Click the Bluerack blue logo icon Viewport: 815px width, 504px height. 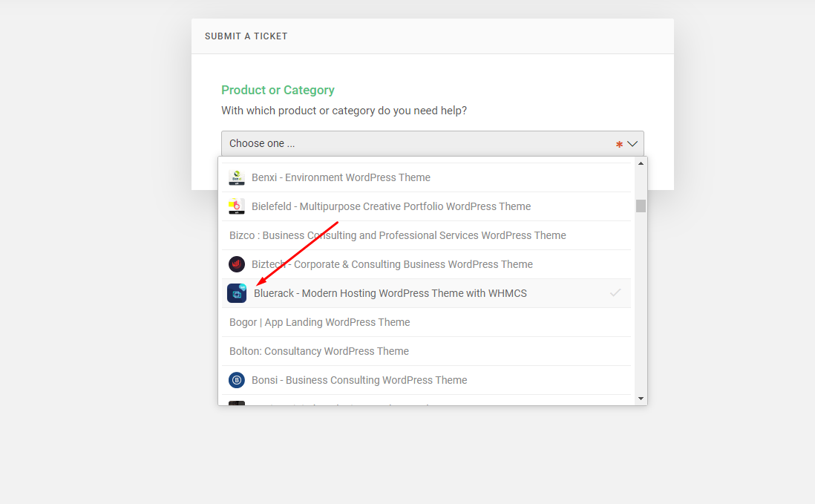237,293
